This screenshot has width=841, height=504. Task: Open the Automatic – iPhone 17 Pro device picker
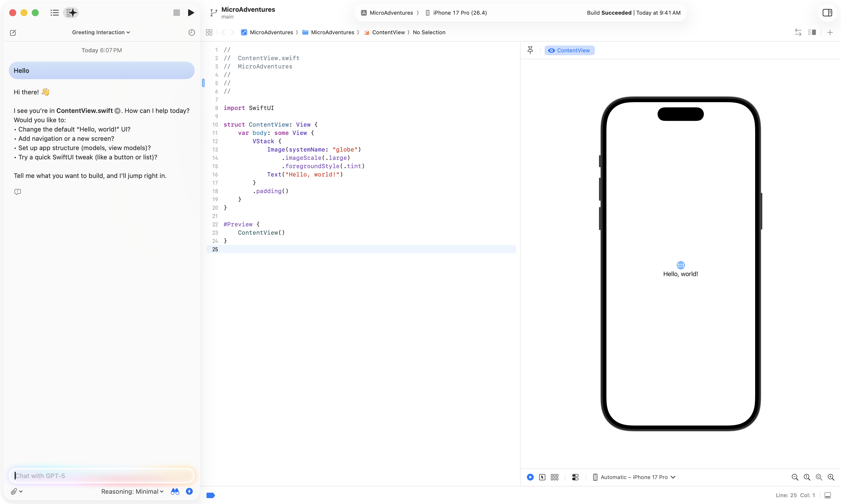[x=634, y=477]
